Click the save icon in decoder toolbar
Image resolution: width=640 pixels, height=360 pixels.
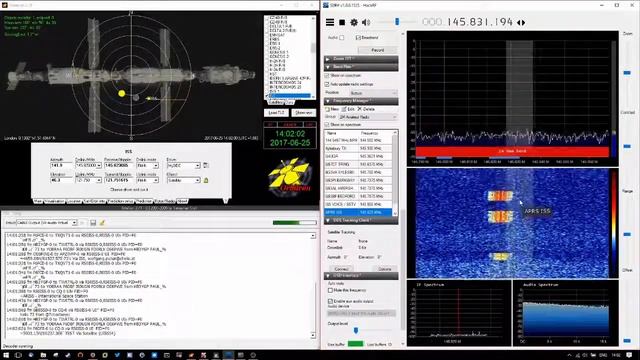coord(93,223)
